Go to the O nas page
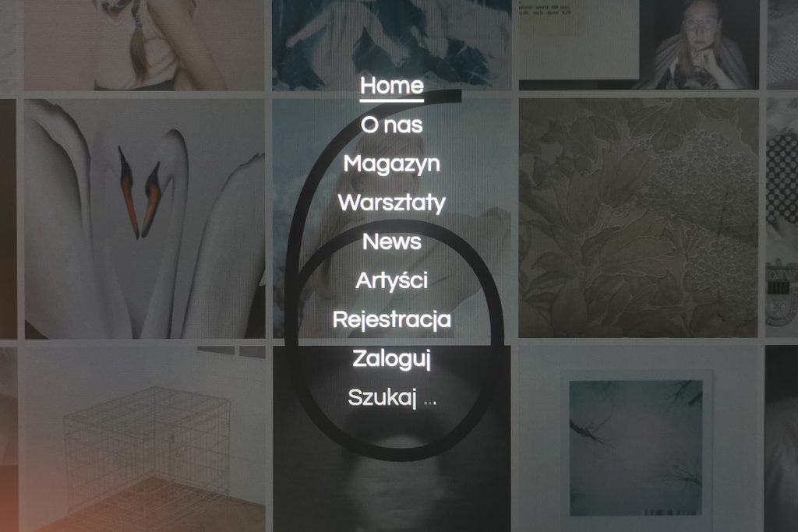The height and width of the screenshot is (532, 798). point(391,125)
